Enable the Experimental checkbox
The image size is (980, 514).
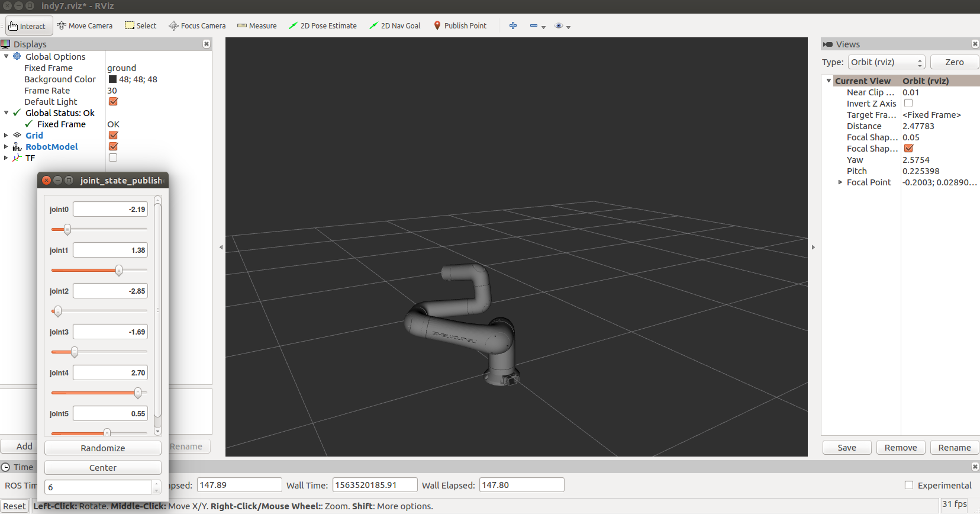(x=909, y=485)
